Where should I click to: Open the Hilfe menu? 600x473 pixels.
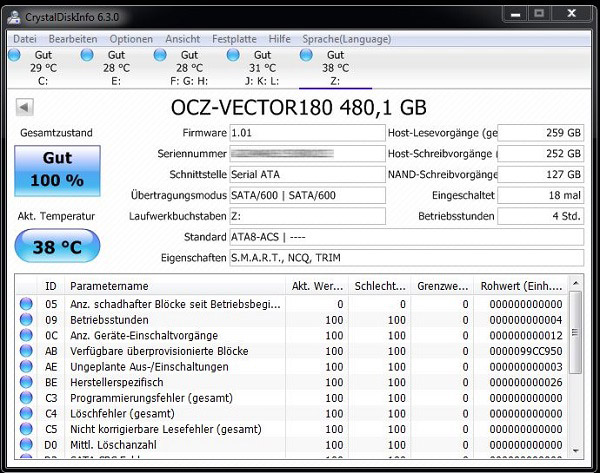pos(279,39)
